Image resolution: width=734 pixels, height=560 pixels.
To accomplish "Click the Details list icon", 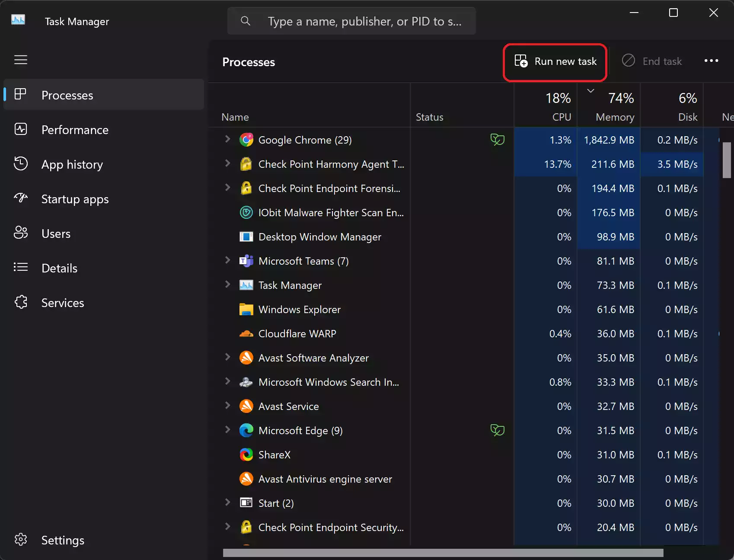I will point(21,267).
